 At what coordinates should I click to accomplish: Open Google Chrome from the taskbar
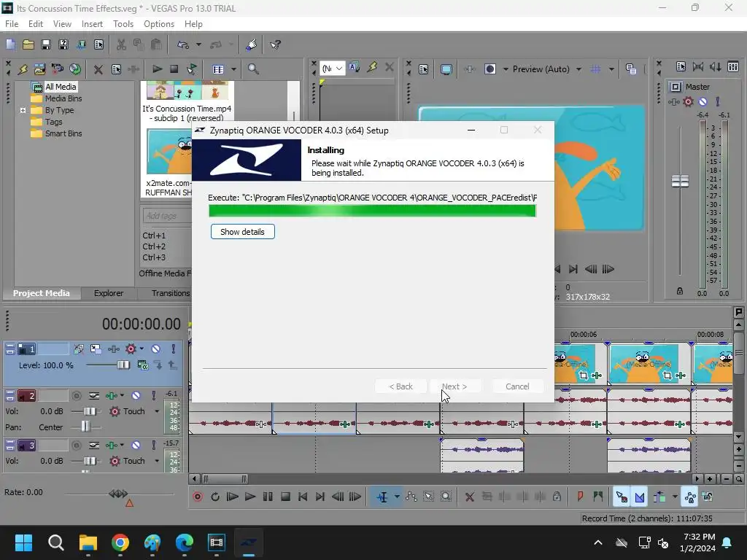pyautogui.click(x=120, y=542)
